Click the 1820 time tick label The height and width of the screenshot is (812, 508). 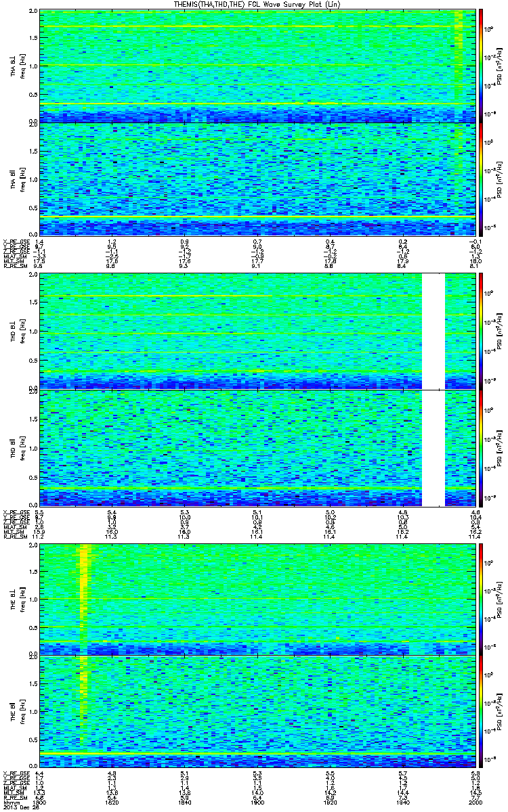[112, 801]
